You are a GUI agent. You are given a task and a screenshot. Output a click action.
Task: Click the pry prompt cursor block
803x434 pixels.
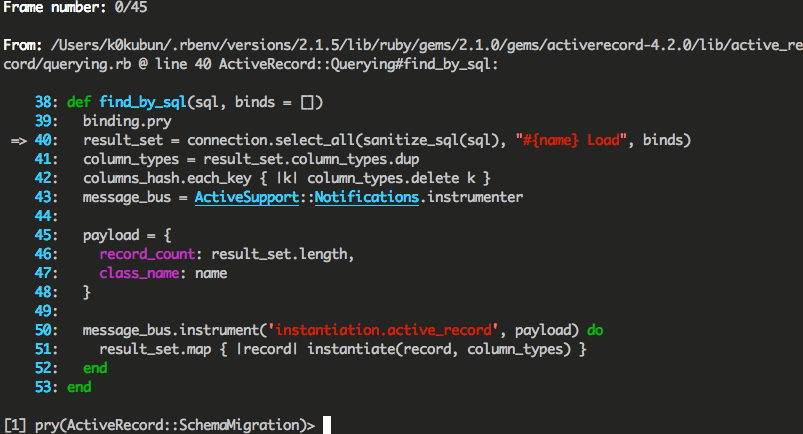[327, 425]
